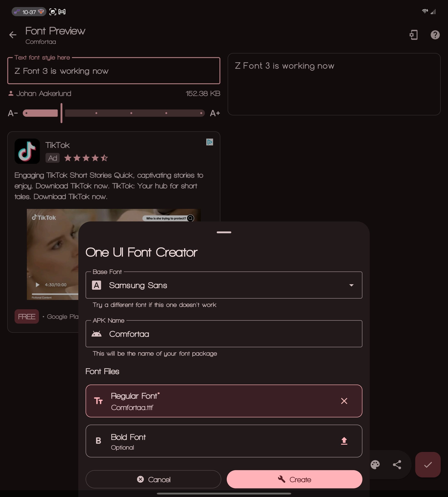Upload a Bold Font file

(x=344, y=441)
